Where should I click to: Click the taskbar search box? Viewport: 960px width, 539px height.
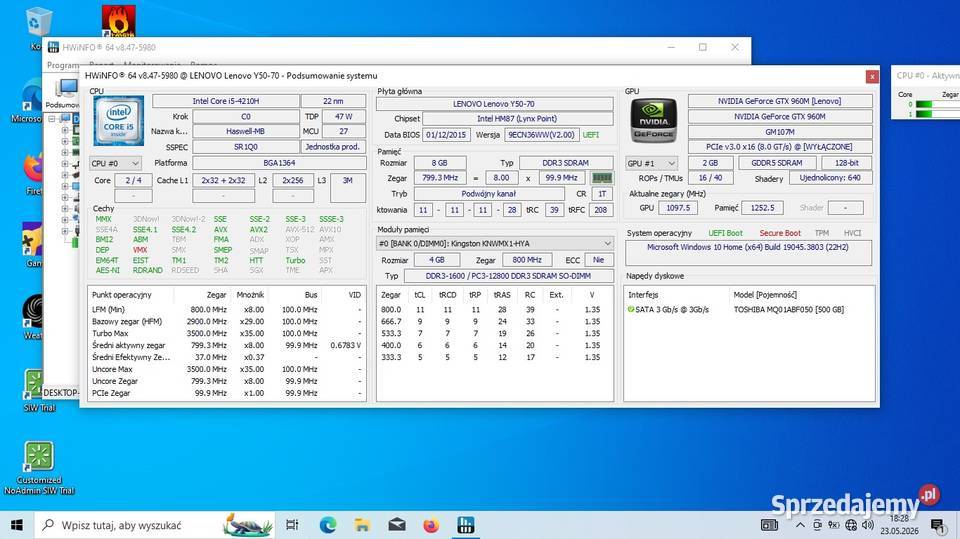coord(156,525)
